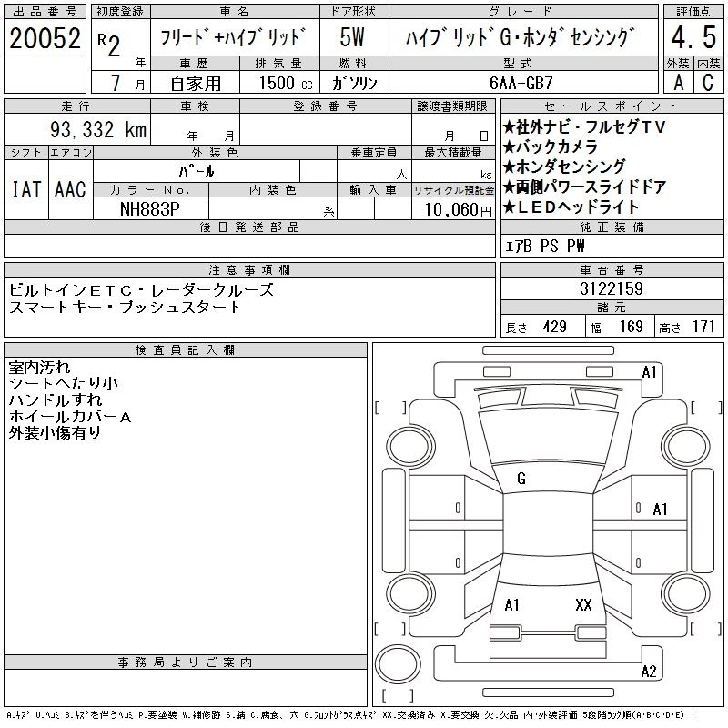Click the recycle deposit amount 10,060円
Screen dimensions: 728x728
452,208
